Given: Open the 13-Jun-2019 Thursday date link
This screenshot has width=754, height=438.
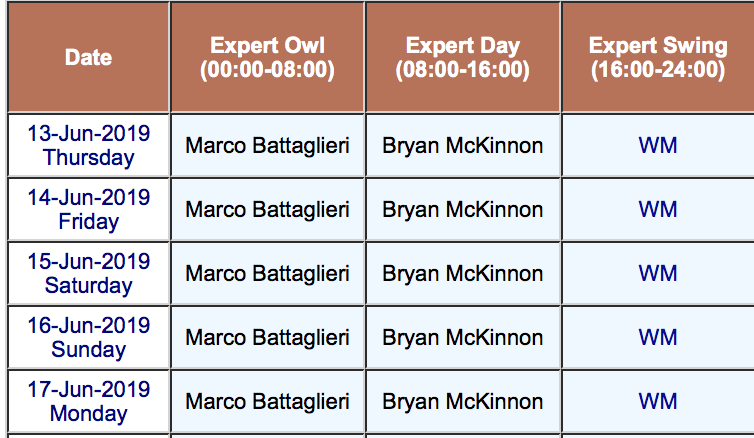Looking at the screenshot, I should click(x=88, y=145).
